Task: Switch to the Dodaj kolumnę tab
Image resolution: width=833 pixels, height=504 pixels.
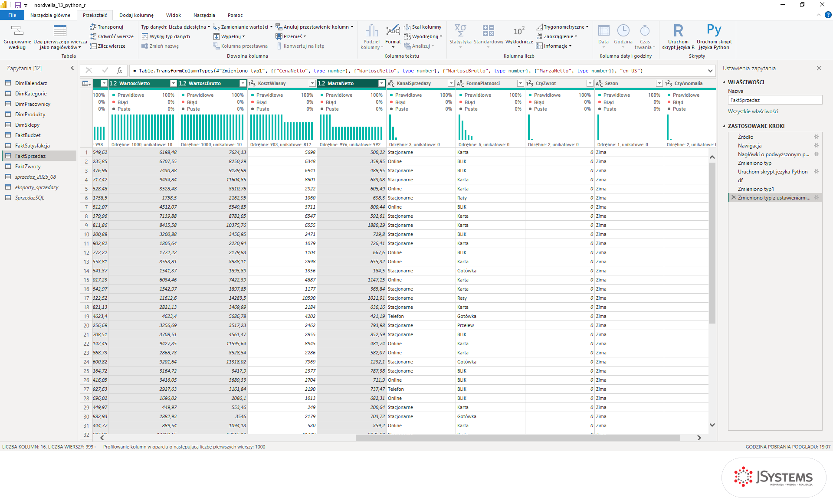Action: point(136,15)
